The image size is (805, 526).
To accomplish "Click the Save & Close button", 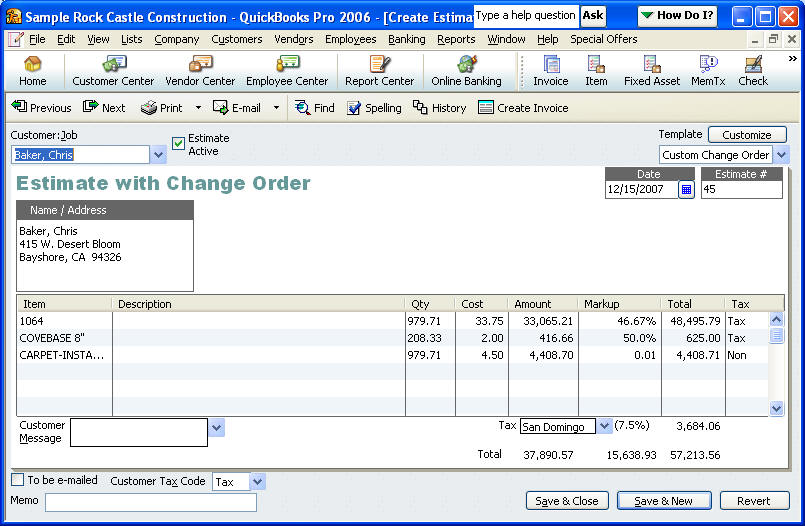I will pos(567,501).
